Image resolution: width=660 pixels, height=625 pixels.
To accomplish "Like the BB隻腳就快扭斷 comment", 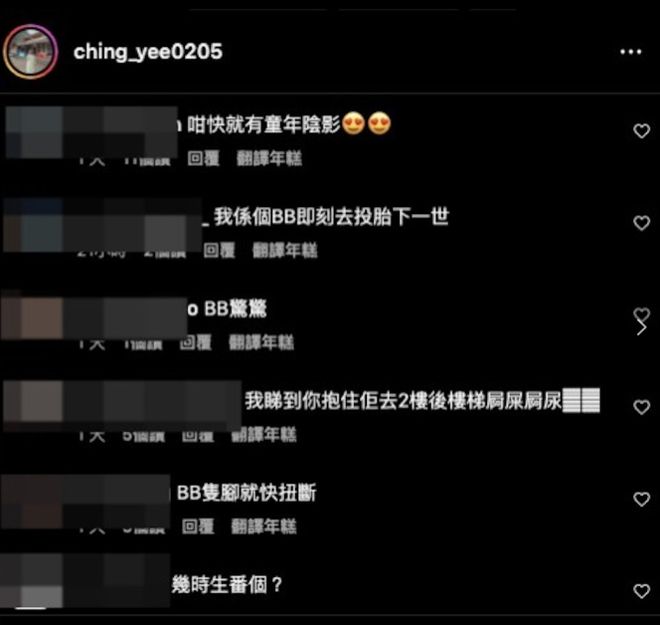I will pyautogui.click(x=641, y=499).
